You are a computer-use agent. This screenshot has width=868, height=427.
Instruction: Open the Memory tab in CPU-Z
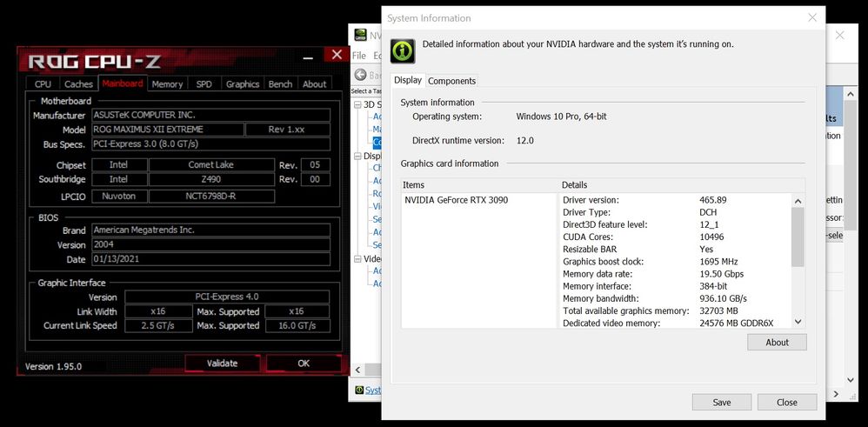pyautogui.click(x=167, y=84)
